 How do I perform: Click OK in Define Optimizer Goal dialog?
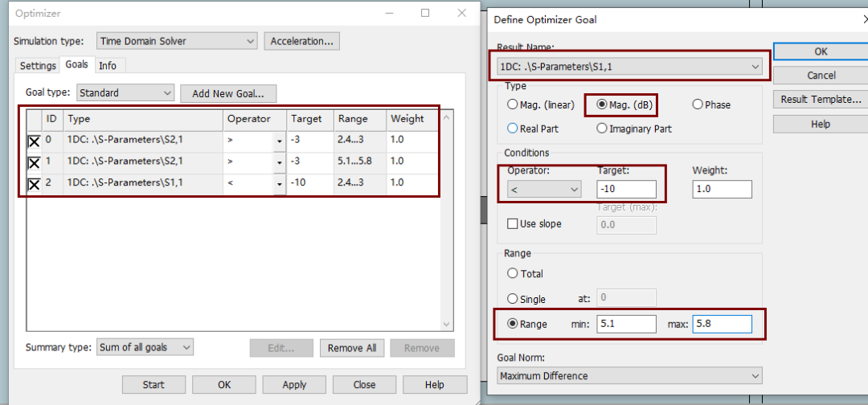(821, 51)
